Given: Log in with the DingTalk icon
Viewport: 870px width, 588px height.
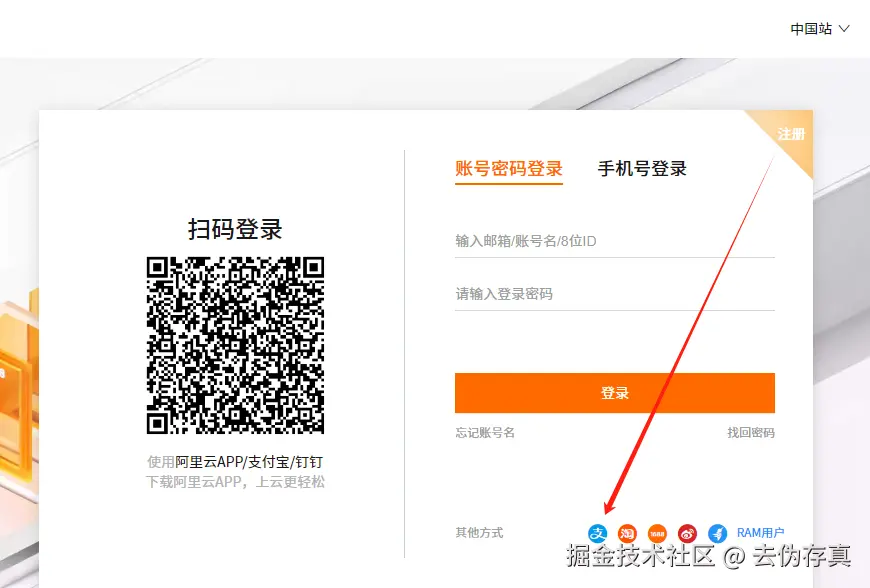Looking at the screenshot, I should (717, 534).
